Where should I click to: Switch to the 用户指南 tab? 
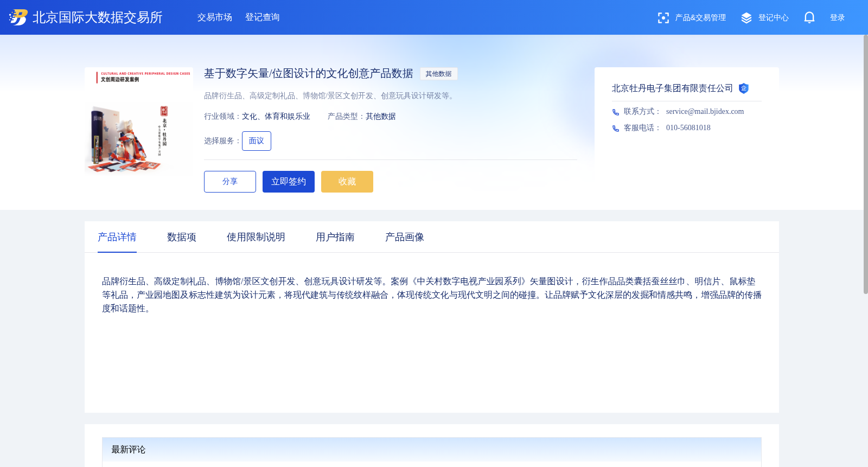tap(335, 237)
